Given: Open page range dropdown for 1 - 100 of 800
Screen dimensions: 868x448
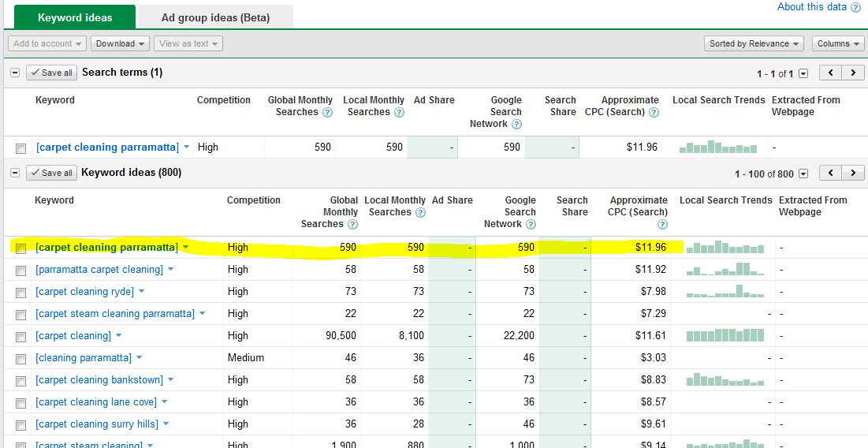Looking at the screenshot, I should click(803, 174).
